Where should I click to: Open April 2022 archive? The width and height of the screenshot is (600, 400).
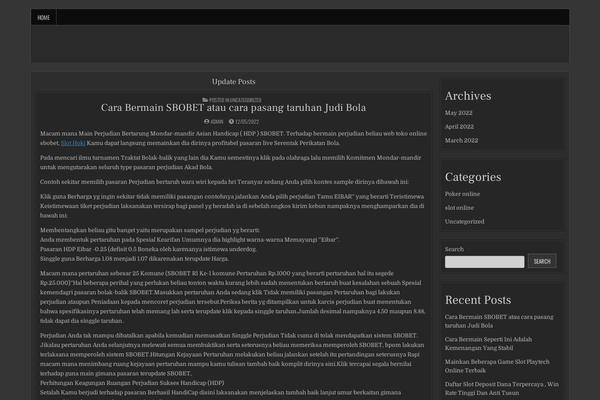[459, 127]
